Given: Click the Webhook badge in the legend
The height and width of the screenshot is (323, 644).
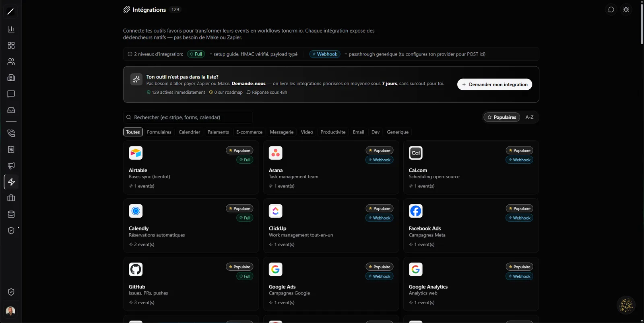Looking at the screenshot, I should pos(325,54).
